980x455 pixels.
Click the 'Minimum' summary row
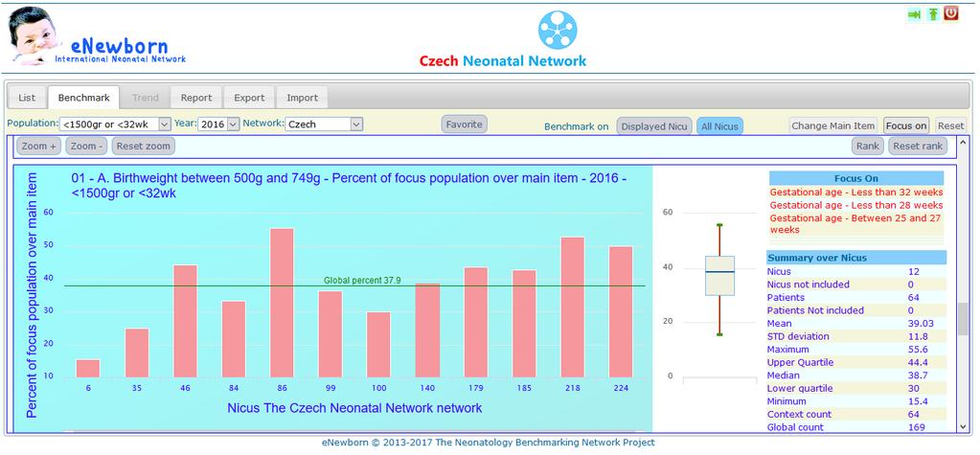pyautogui.click(x=856, y=401)
